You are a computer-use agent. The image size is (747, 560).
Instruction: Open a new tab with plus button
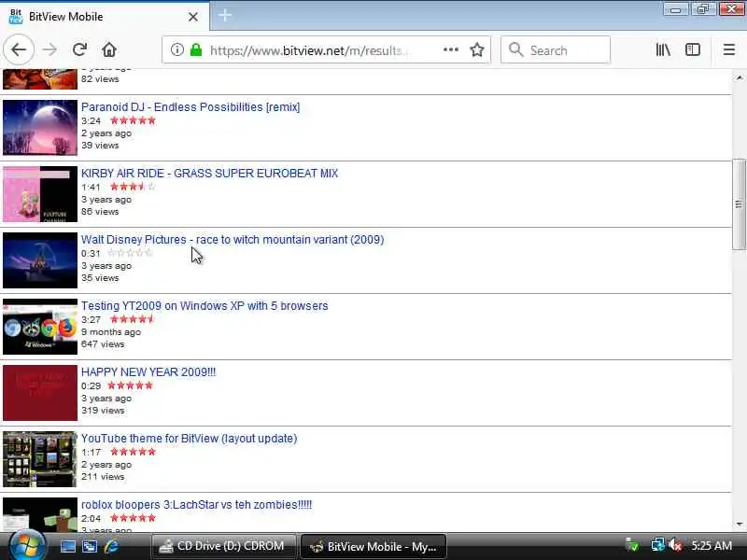(225, 15)
